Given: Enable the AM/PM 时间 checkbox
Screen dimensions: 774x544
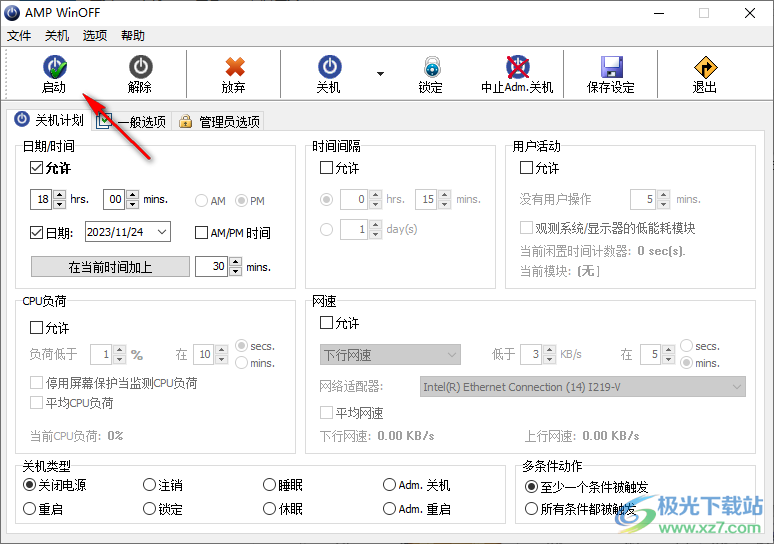Looking at the screenshot, I should (201, 232).
